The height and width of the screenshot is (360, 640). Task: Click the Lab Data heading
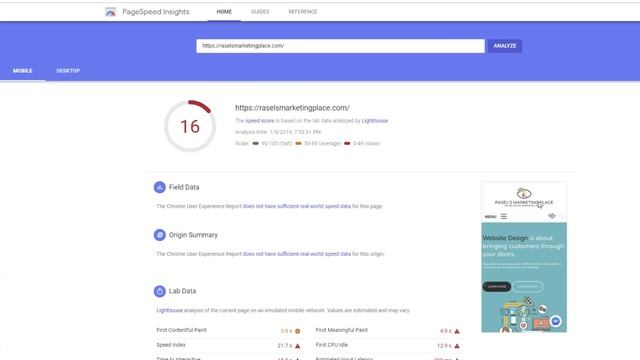click(182, 291)
